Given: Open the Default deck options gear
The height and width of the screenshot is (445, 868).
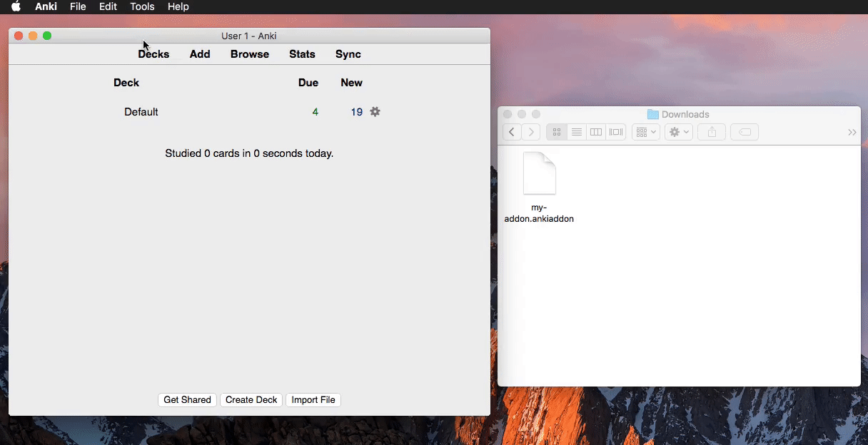Looking at the screenshot, I should 375,112.
